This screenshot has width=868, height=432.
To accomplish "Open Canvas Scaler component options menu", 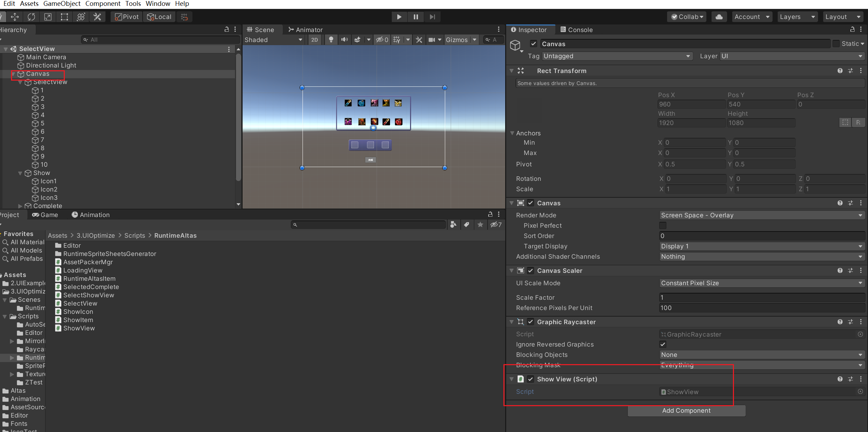I will (x=861, y=270).
